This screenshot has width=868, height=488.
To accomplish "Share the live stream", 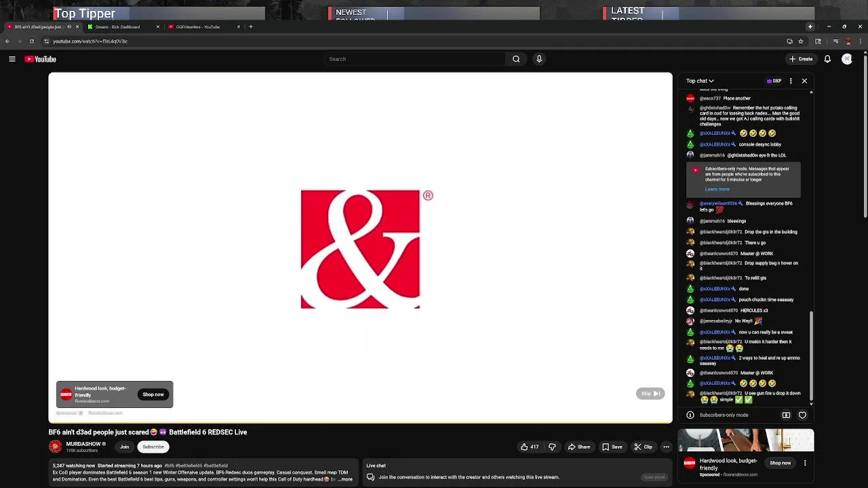I will click(578, 447).
